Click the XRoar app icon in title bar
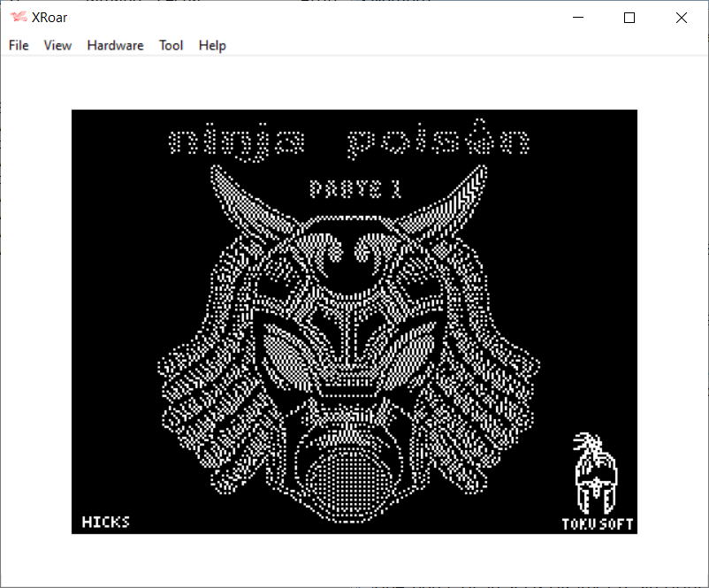 (18, 18)
